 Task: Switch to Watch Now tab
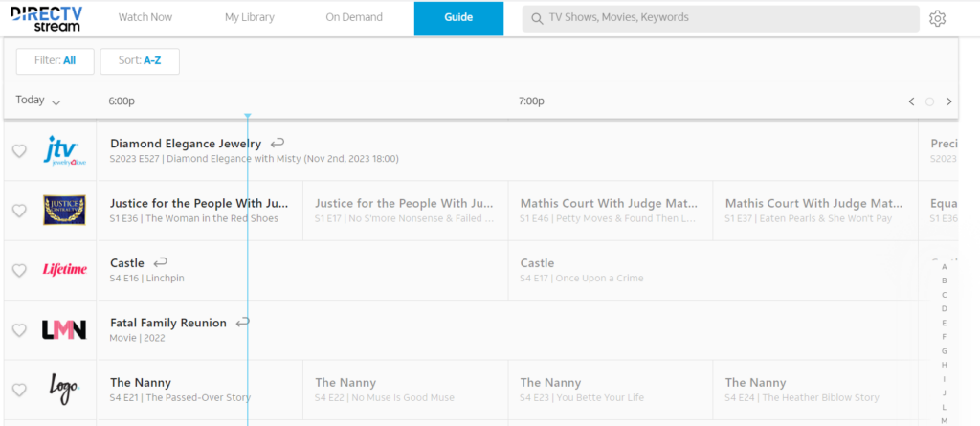[x=145, y=17]
